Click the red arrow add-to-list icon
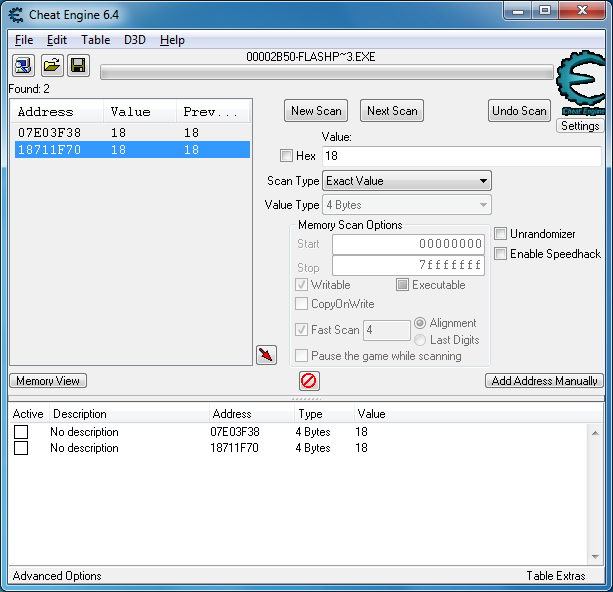Image resolution: width=613 pixels, height=592 pixels. [266, 355]
